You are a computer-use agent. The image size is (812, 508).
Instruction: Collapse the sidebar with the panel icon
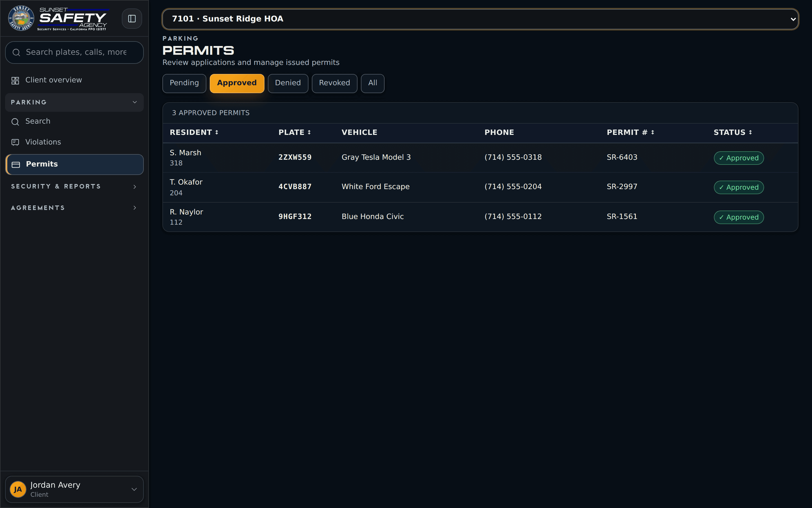132,18
